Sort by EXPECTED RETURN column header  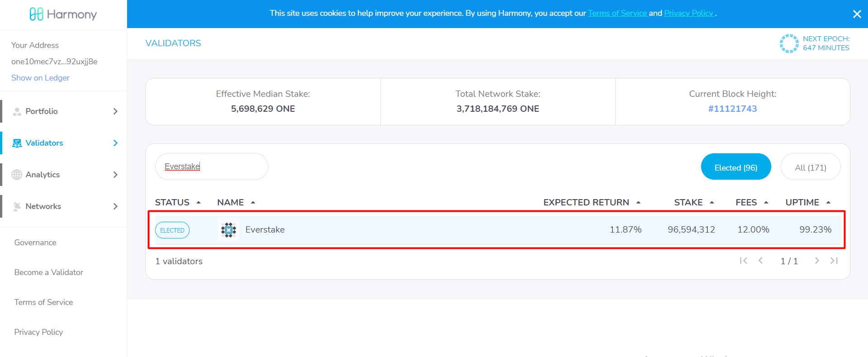click(586, 202)
